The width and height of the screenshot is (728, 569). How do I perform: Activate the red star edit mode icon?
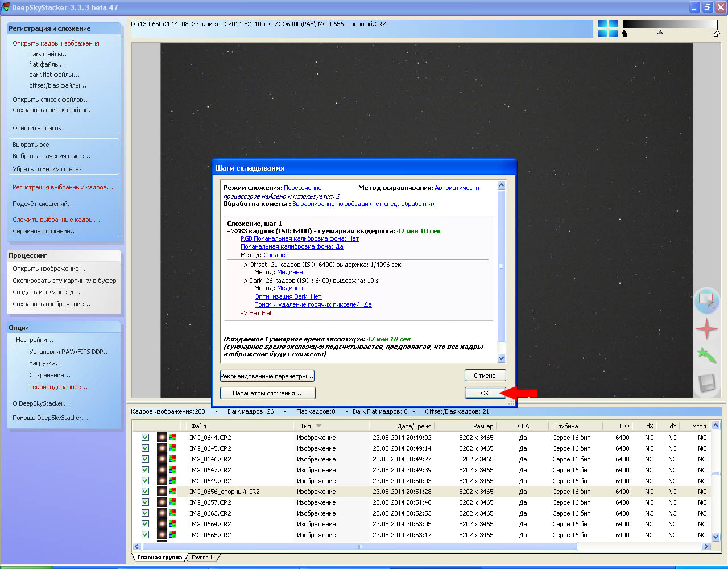pyautogui.click(x=706, y=329)
